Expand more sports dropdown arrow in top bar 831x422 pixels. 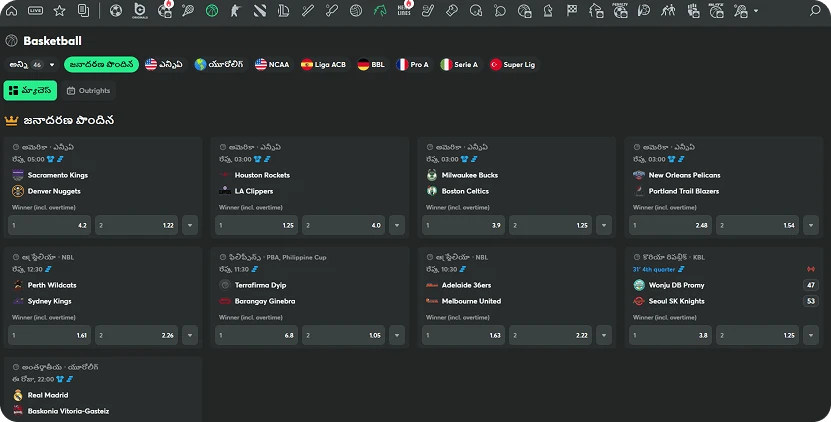tap(755, 11)
